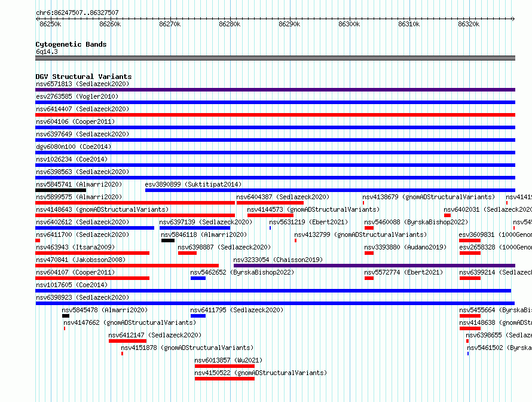Image resolution: width=532 pixels, height=402 pixels.
Task: Click chr6:86247507..86327507 coordinates text
Action: coord(77,13)
